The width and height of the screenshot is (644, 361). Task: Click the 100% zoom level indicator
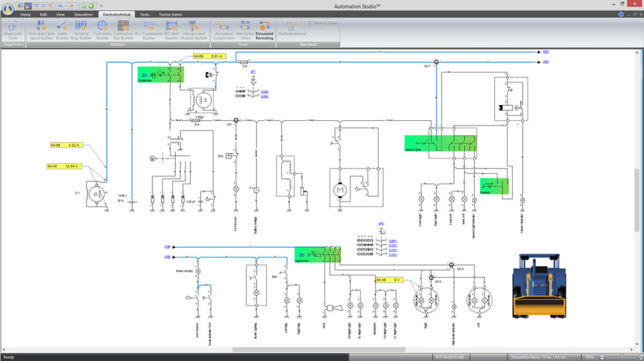tap(589, 357)
